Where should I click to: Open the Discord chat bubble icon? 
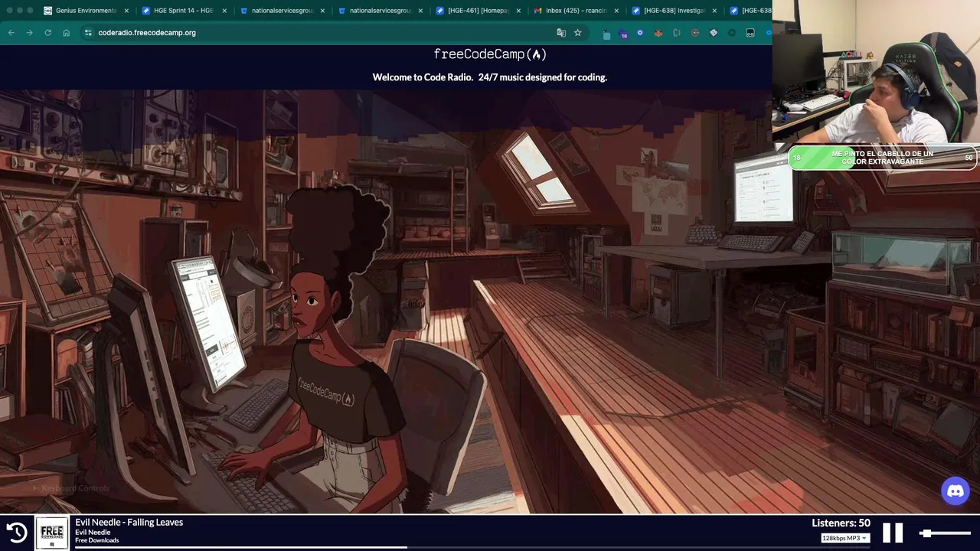(955, 491)
